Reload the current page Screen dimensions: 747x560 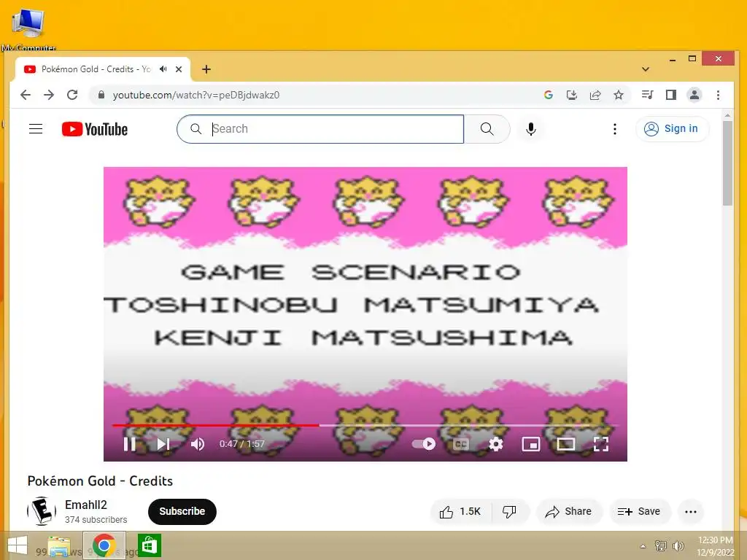(x=72, y=95)
